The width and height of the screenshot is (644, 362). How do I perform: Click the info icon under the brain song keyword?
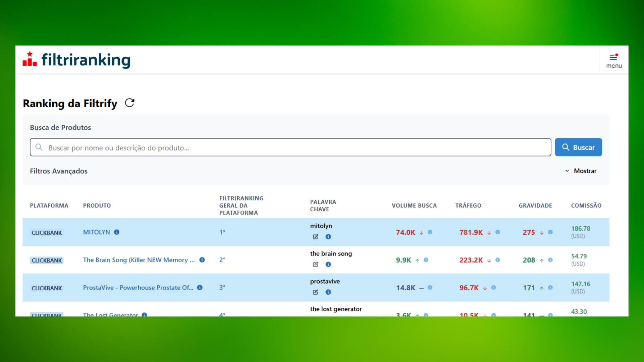pos(328,264)
